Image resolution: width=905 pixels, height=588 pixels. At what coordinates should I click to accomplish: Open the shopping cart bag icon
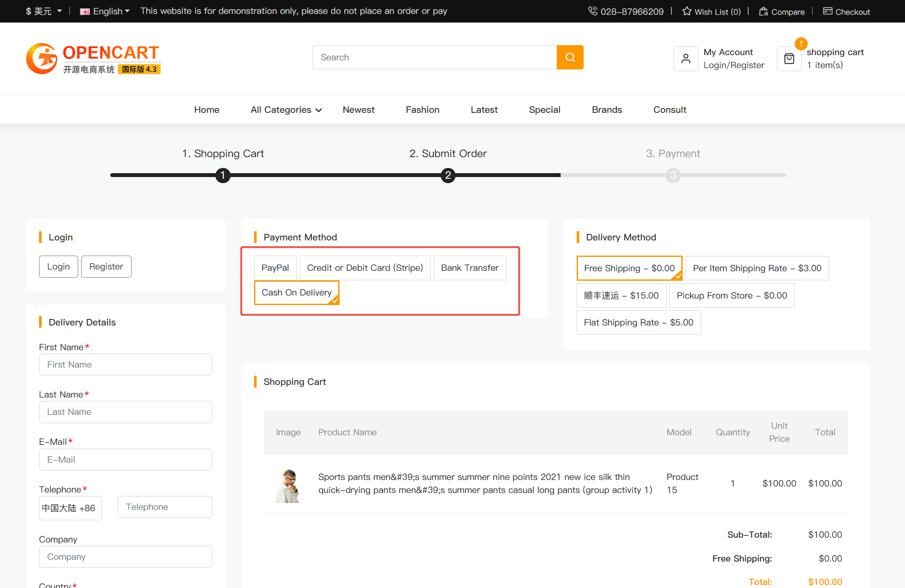point(789,59)
